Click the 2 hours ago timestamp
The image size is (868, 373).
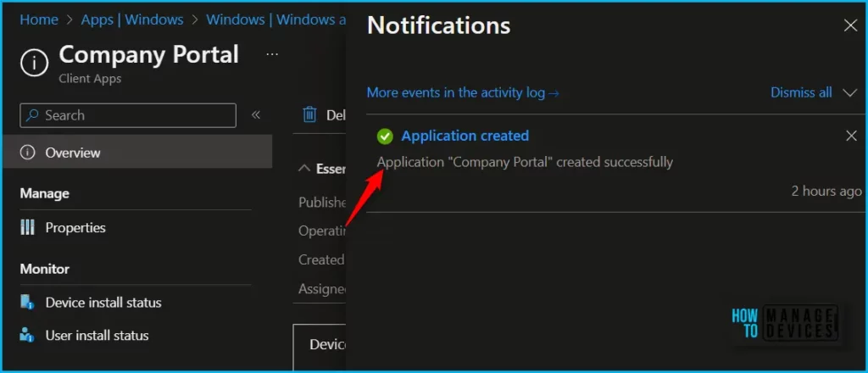[826, 191]
